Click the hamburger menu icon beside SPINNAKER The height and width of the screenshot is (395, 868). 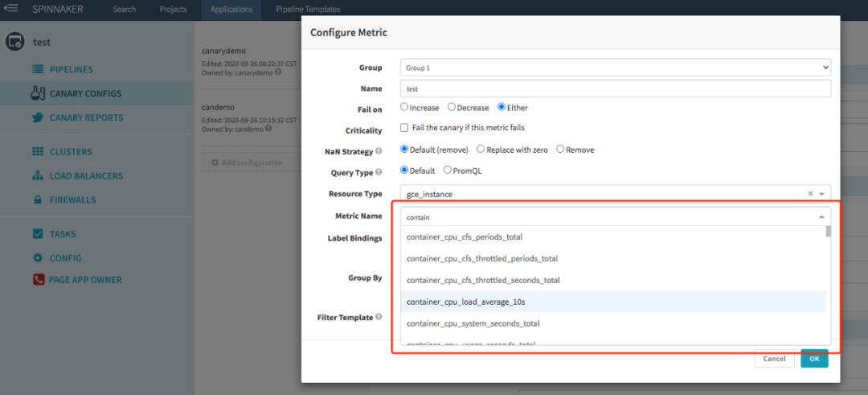click(12, 10)
